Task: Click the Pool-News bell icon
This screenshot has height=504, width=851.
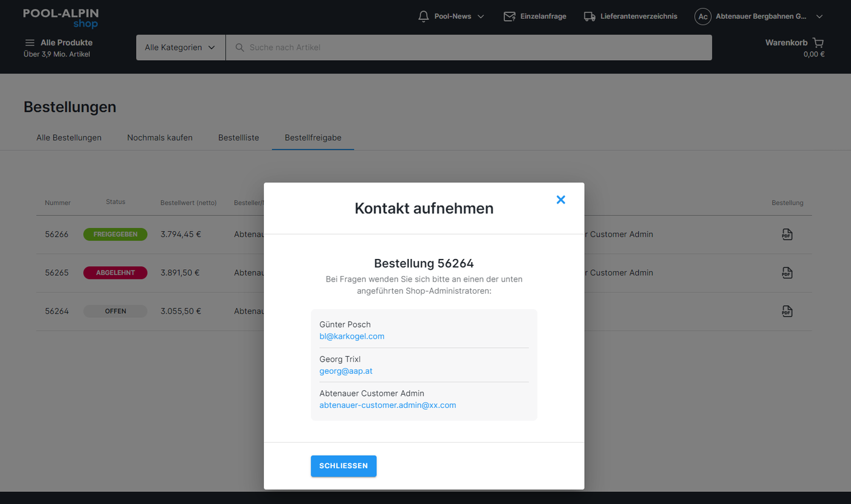Action: click(424, 16)
